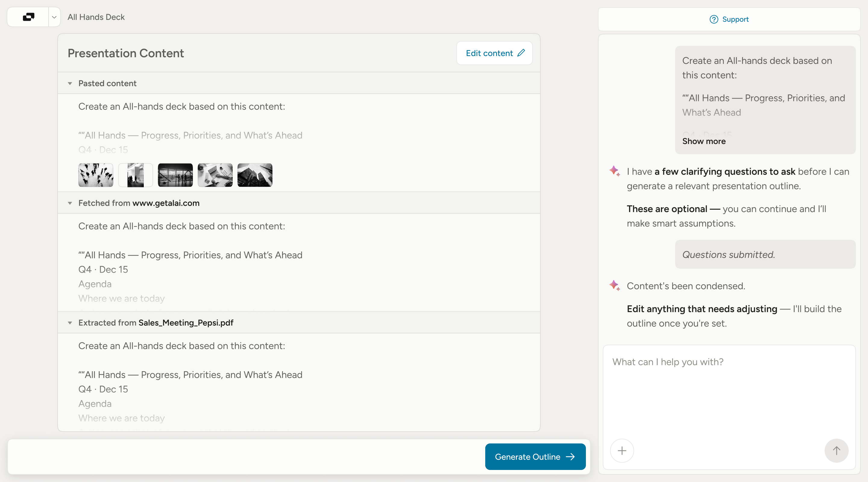Screen dimensions: 868x482
Task: Open the dropdown arrow next to the logo
Action: tap(54, 17)
